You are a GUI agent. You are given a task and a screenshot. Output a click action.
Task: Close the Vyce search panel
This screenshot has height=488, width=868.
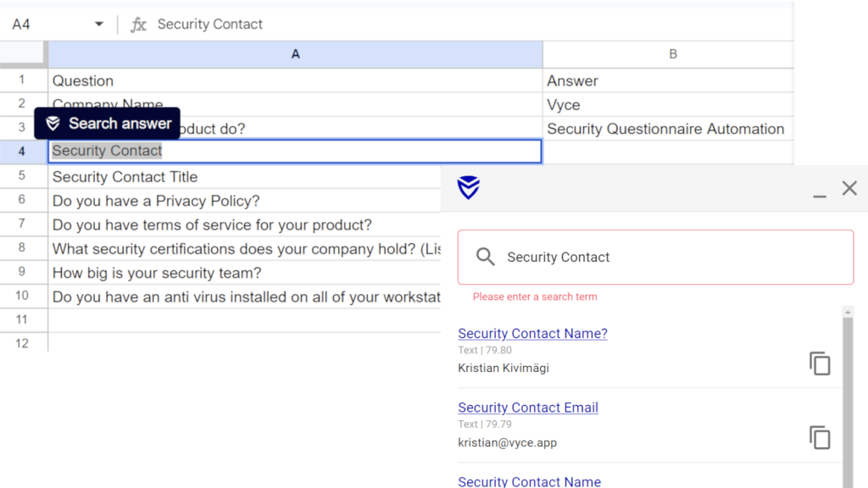pyautogui.click(x=849, y=188)
